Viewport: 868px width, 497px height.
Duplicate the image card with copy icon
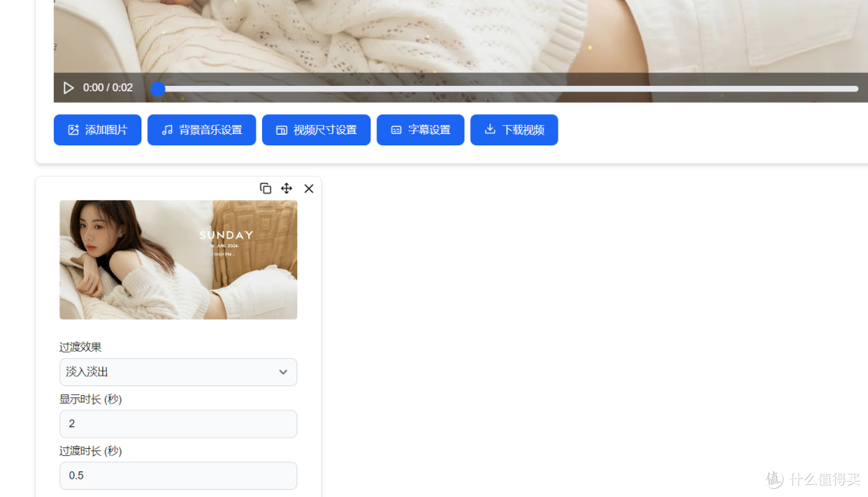(x=265, y=189)
